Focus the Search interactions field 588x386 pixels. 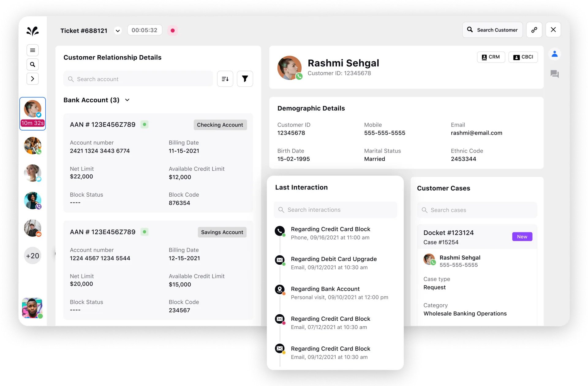coord(335,210)
